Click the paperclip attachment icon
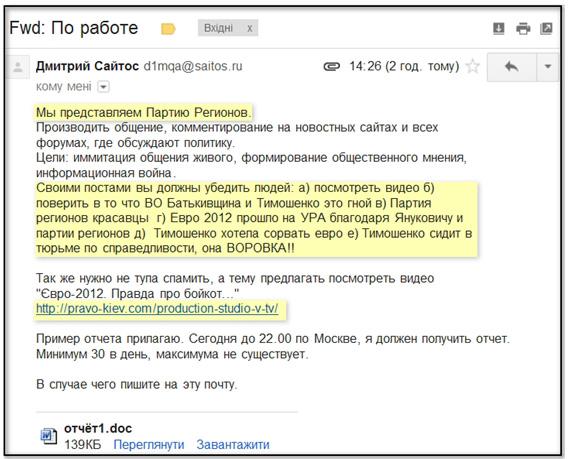This screenshot has height=459, width=568. click(x=331, y=67)
